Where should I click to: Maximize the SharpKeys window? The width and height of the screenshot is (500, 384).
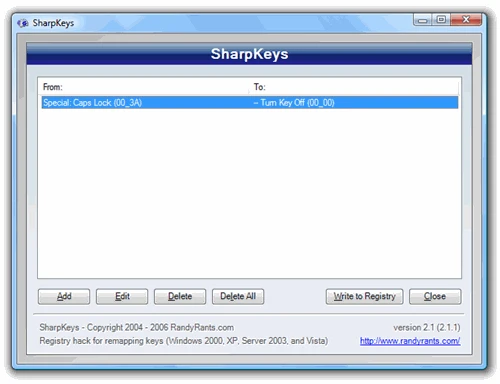tap(441, 20)
